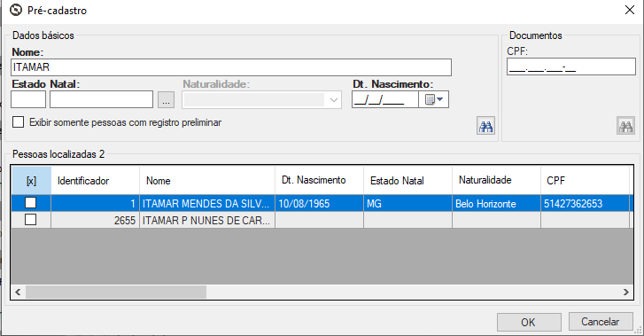Sort by the Estado Natal column header
The image size is (644, 336).
click(407, 181)
